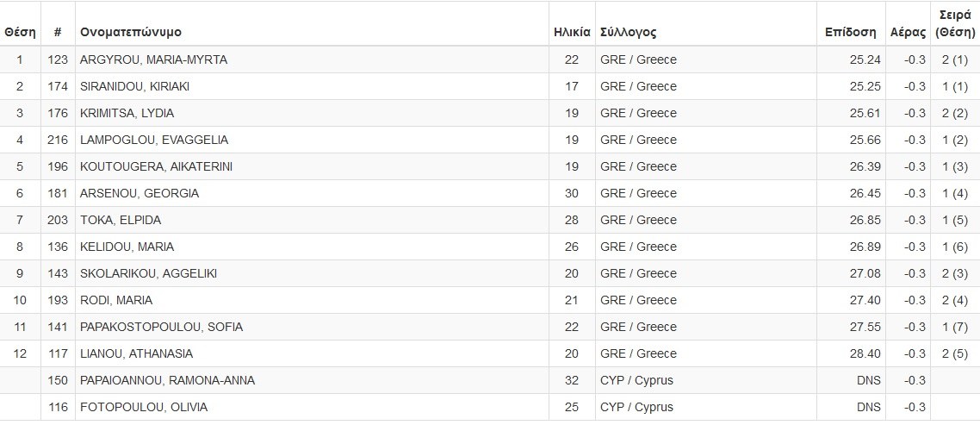Click DNS result for FOTOPOULOU, OLIVIA
The width and height of the screenshot is (980, 425).
[868, 407]
